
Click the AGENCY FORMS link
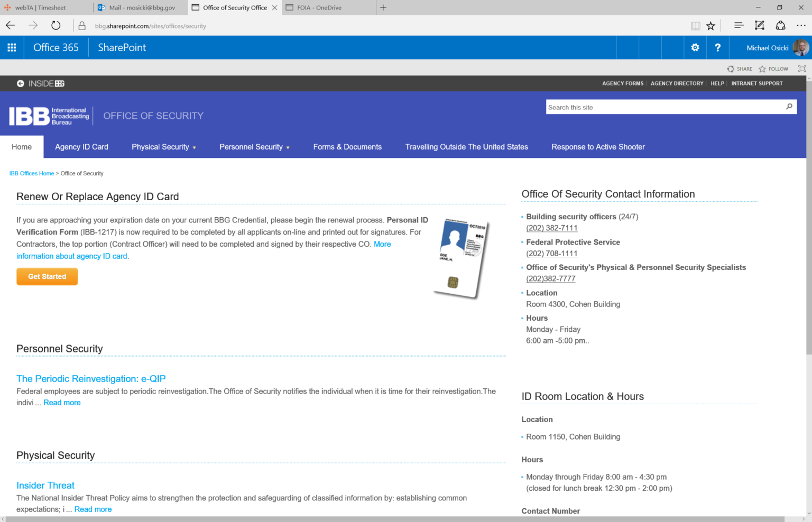pos(623,83)
